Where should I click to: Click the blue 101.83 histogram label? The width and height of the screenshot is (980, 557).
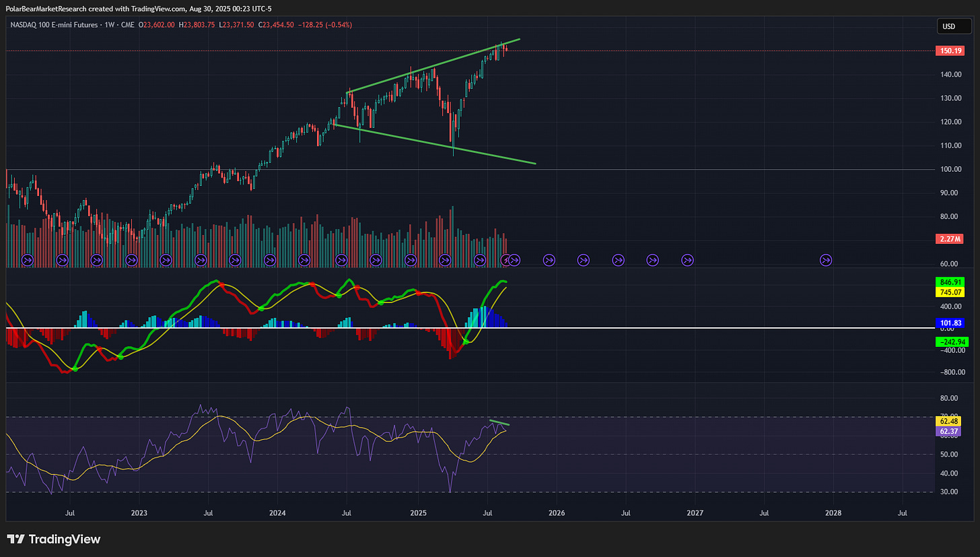click(950, 323)
